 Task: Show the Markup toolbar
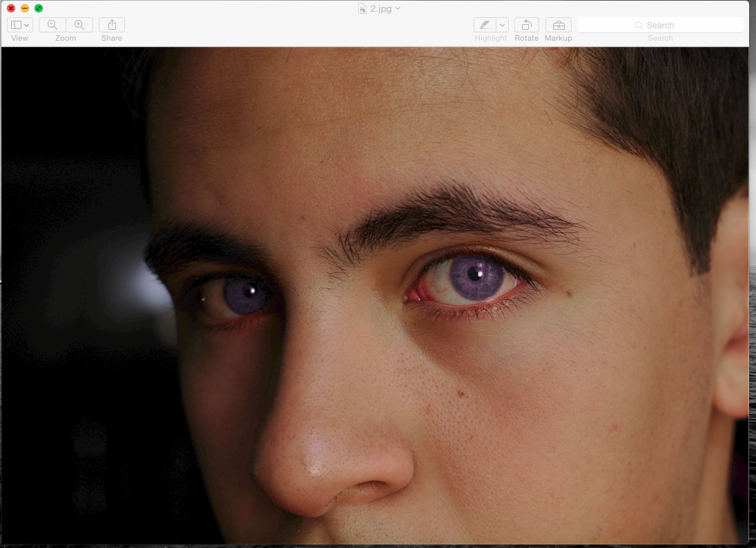(x=559, y=25)
